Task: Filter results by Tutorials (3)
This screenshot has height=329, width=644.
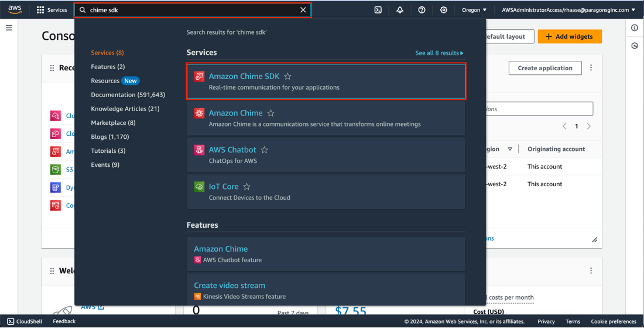Action: pos(108,150)
